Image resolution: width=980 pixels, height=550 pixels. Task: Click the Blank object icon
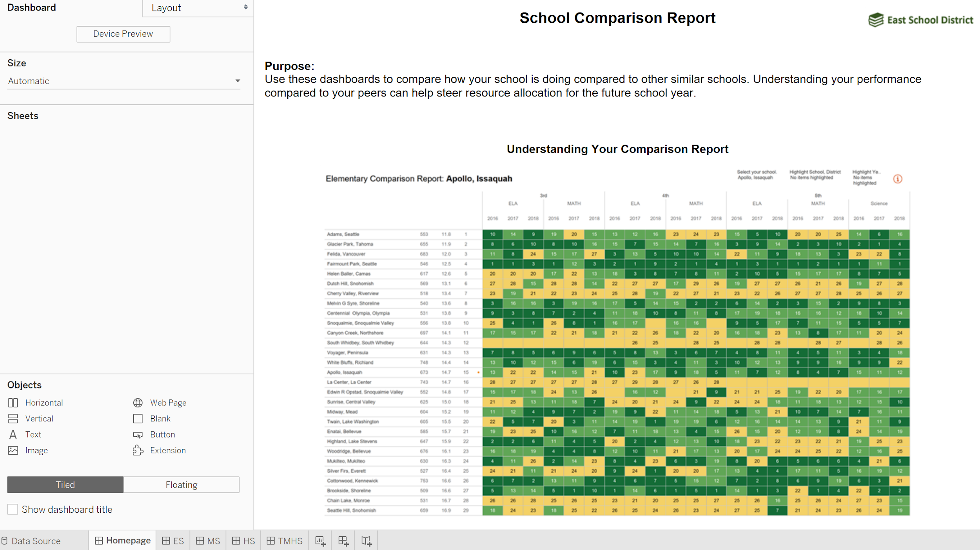[x=138, y=419]
